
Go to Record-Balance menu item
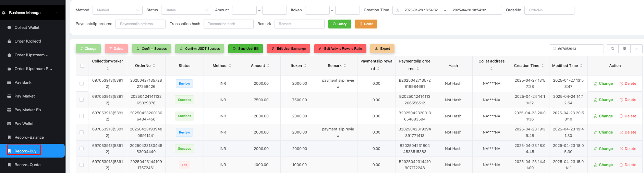(x=29, y=137)
